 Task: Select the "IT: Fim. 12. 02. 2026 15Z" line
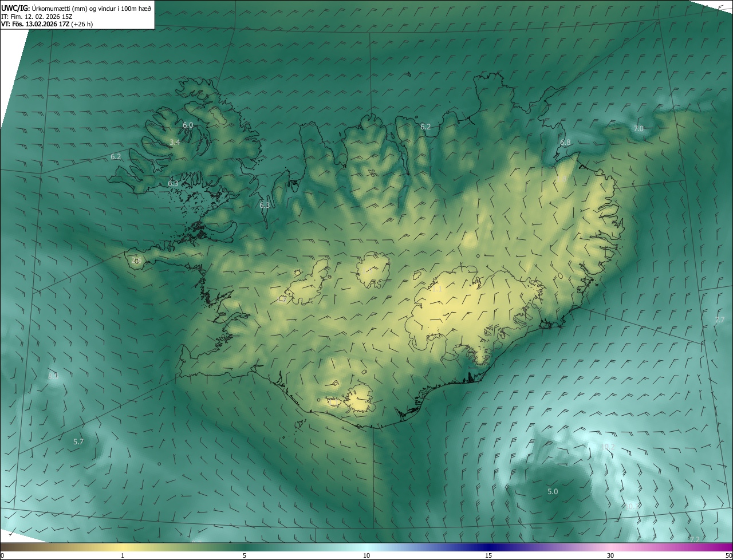click(x=36, y=17)
